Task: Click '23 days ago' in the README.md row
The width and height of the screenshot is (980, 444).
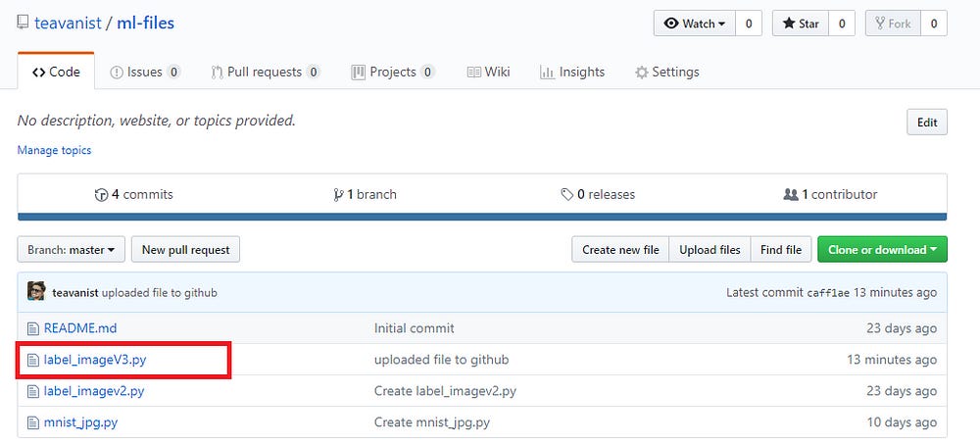Action: click(902, 328)
